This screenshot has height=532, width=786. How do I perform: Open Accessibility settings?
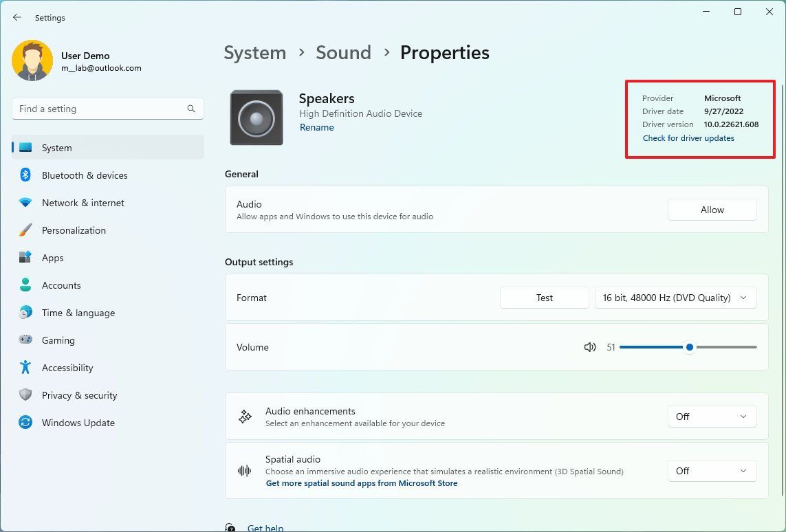[67, 368]
